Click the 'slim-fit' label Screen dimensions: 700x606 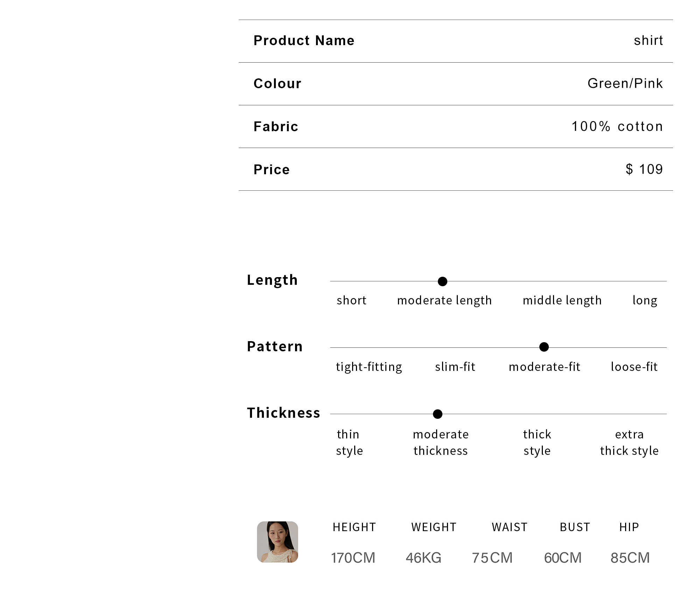pos(455,367)
